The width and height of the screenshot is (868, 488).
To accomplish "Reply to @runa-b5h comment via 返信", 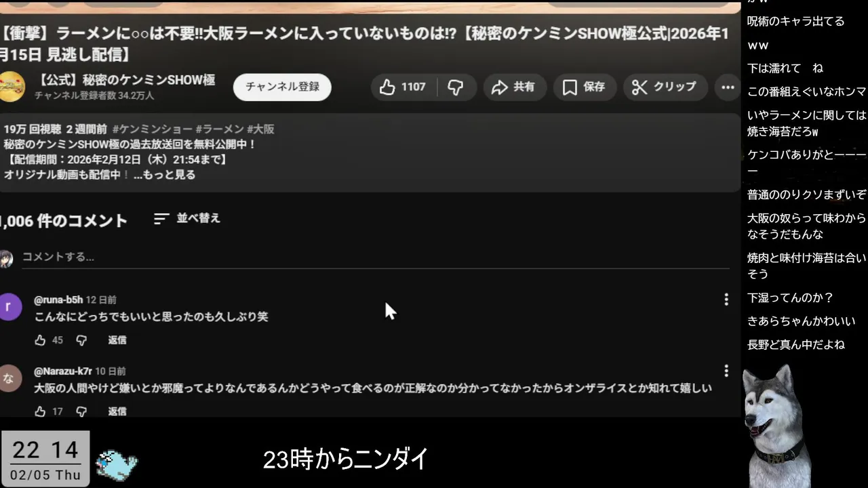I will coord(117,340).
